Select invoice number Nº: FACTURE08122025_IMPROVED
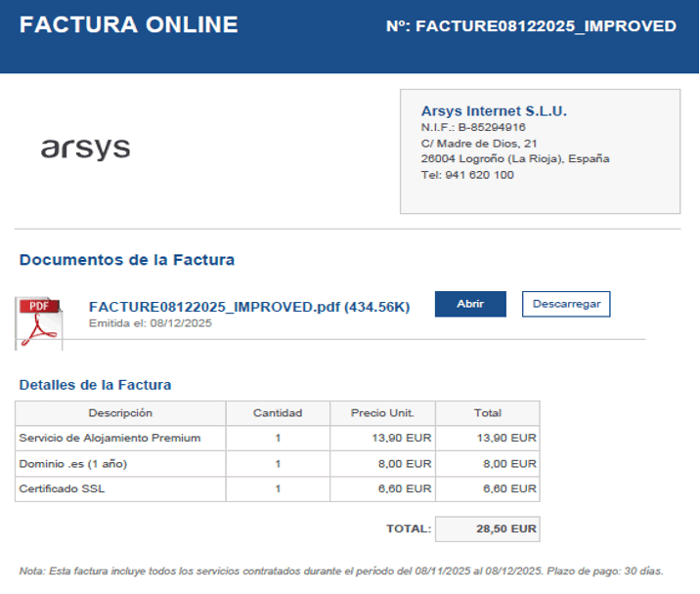The width and height of the screenshot is (700, 594). coord(531,25)
